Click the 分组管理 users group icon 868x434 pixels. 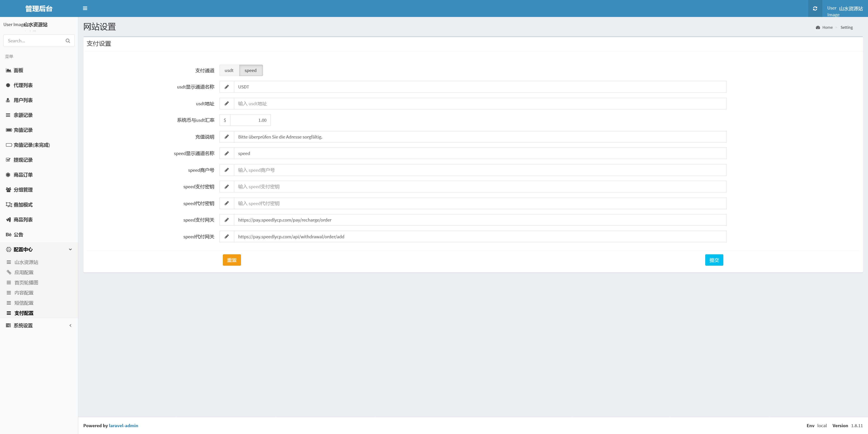point(8,190)
